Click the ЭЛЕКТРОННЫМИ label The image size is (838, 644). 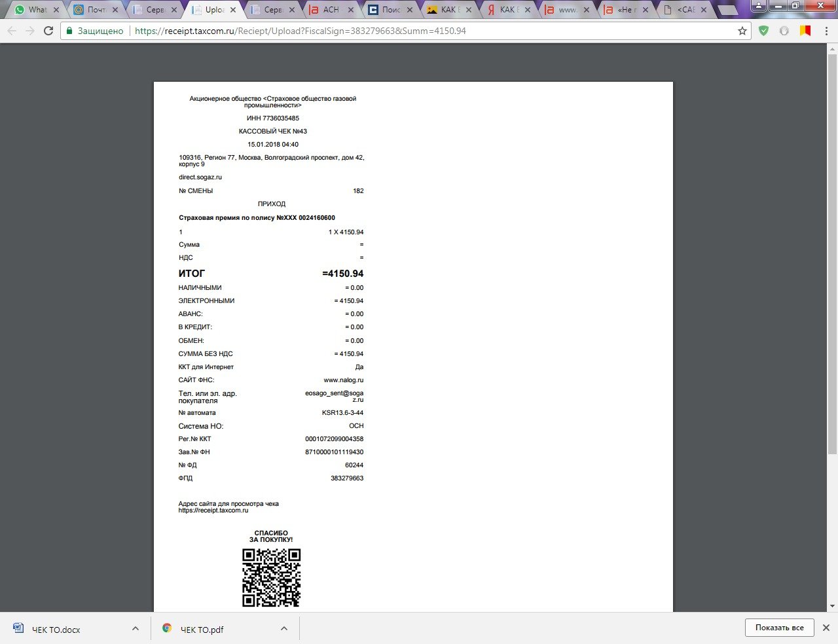(206, 301)
